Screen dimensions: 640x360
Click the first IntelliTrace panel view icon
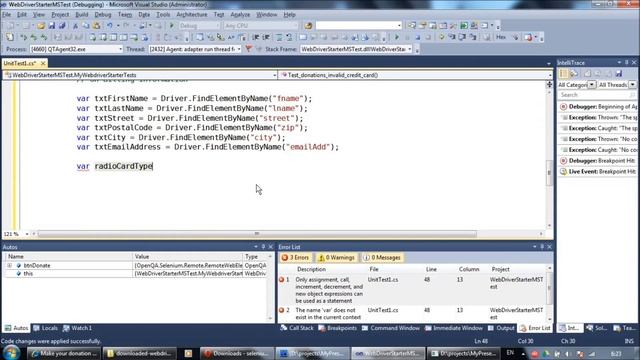(563, 73)
